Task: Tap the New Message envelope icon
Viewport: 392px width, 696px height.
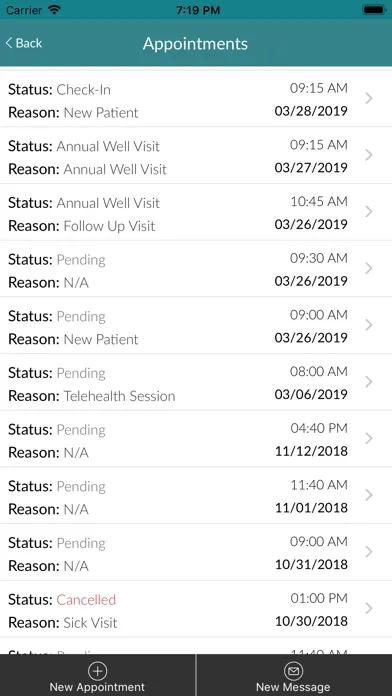Action: 293,671
